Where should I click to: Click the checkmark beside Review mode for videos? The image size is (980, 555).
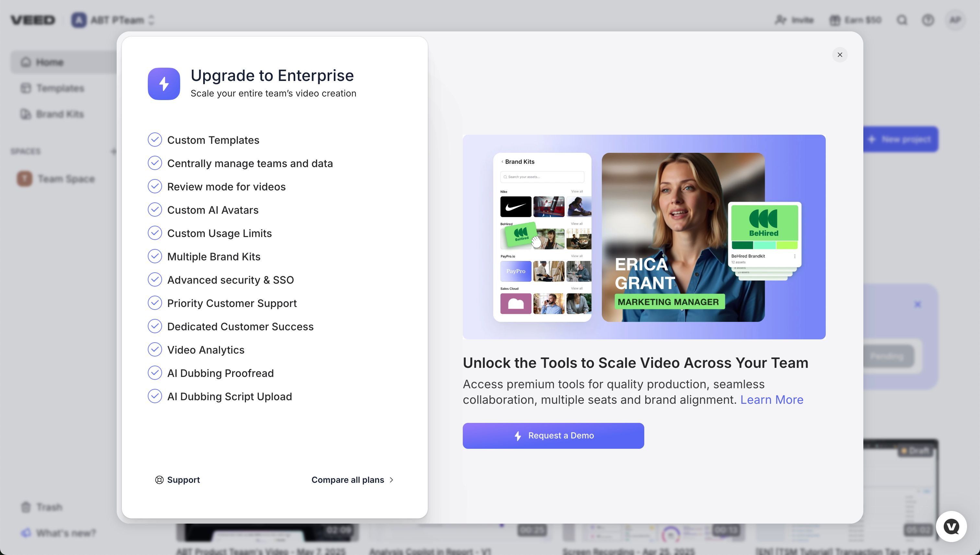pyautogui.click(x=155, y=187)
